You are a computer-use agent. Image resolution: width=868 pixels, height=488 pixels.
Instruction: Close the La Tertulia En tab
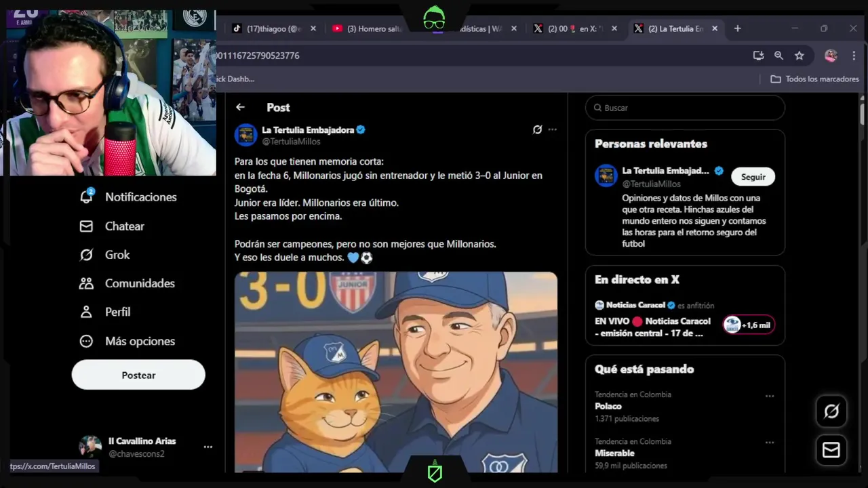coord(715,28)
